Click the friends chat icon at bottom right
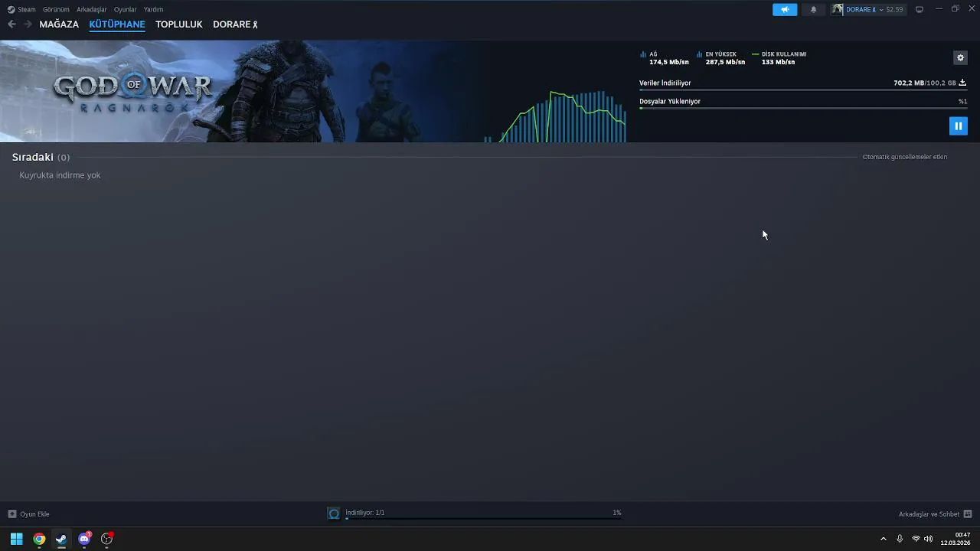 click(x=968, y=514)
